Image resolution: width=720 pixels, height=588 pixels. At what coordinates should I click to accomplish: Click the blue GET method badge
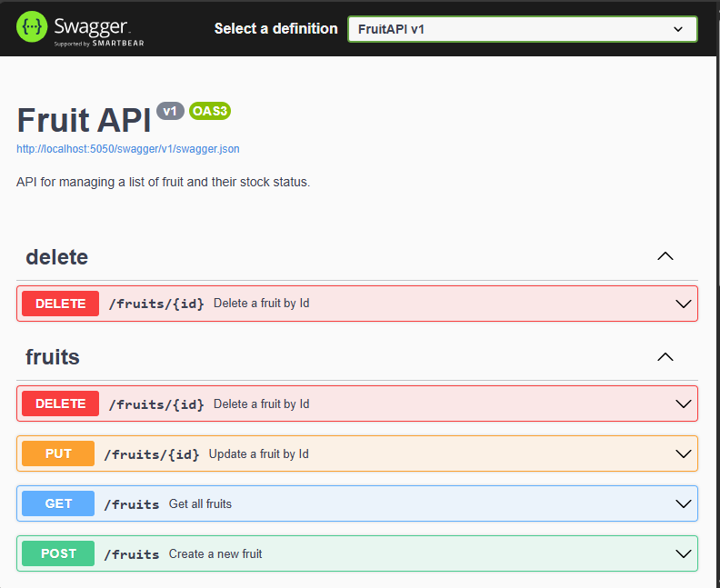coord(58,503)
